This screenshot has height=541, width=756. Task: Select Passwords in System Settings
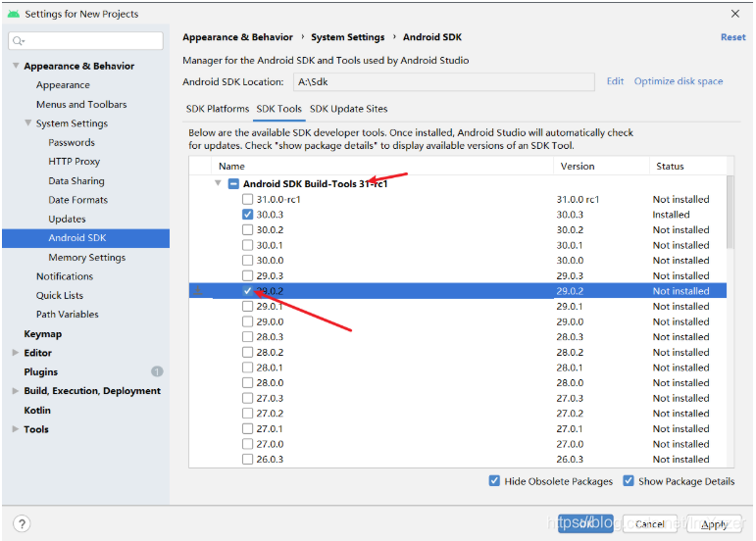(x=72, y=142)
